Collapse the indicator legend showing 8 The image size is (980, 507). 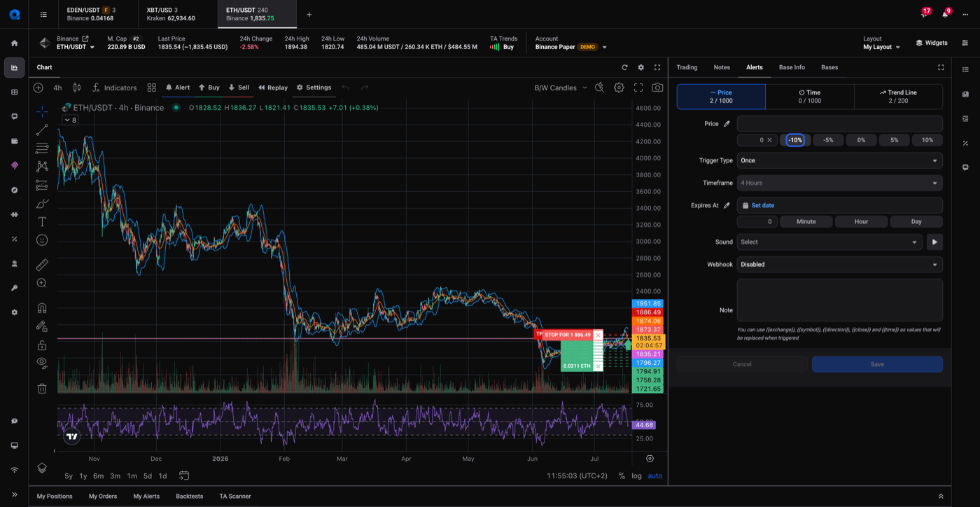pos(70,120)
